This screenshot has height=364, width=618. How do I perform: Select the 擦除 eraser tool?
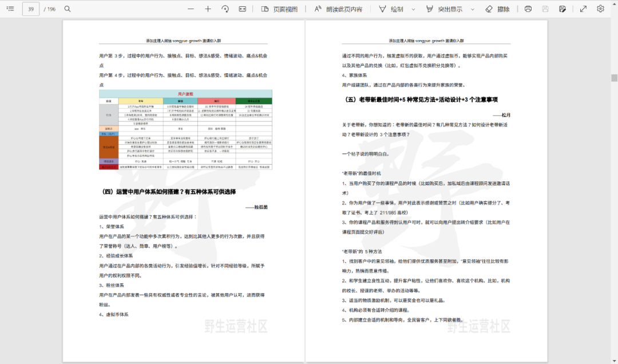497,9
